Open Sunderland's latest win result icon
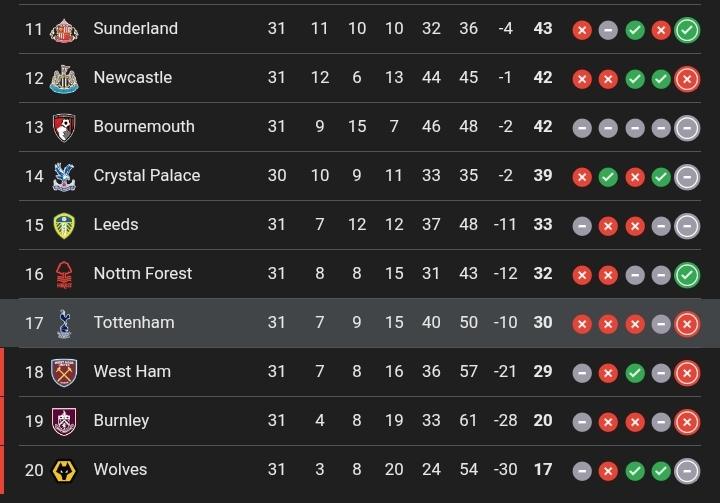This screenshot has width=720, height=503. [x=687, y=30]
